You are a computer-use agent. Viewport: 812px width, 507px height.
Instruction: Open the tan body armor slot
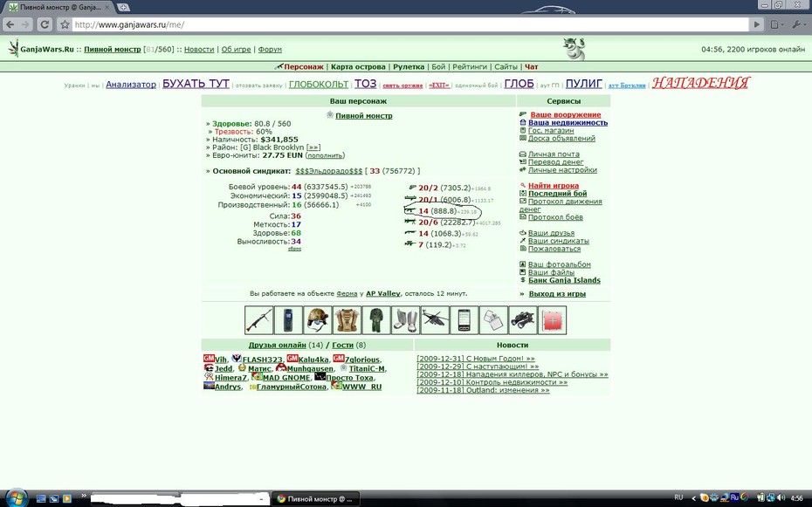[347, 320]
